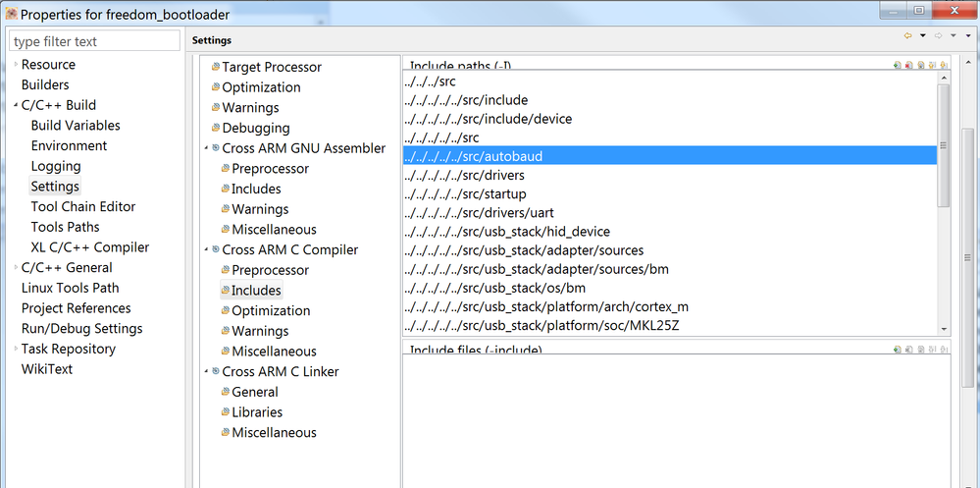Viewport: 980px width, 488px height.
Task: Select the src/autobaud include path
Action: point(670,156)
